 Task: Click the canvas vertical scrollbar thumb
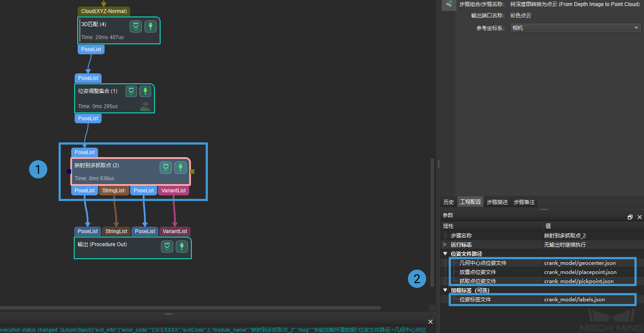click(x=432, y=222)
